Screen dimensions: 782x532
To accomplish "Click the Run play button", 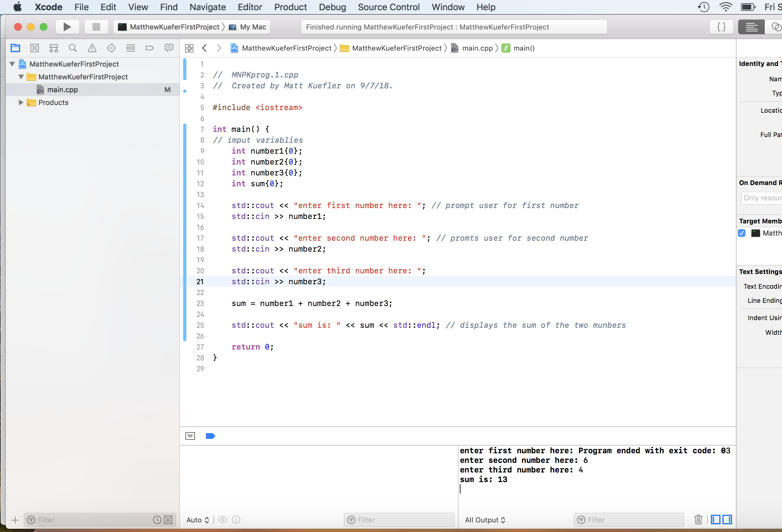I will tap(67, 27).
